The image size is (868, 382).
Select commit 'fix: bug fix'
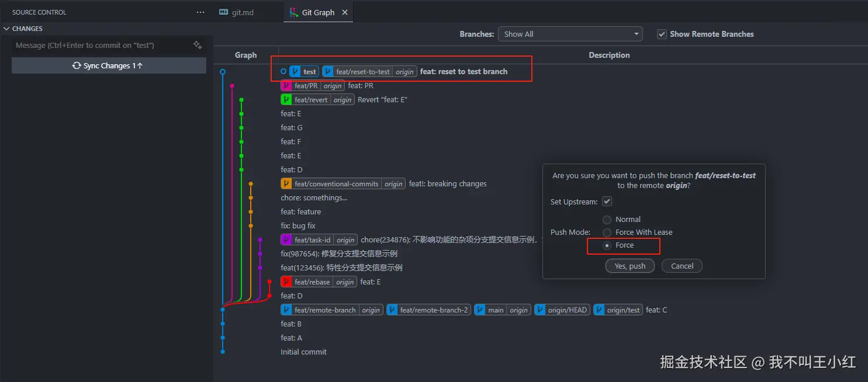coord(298,225)
